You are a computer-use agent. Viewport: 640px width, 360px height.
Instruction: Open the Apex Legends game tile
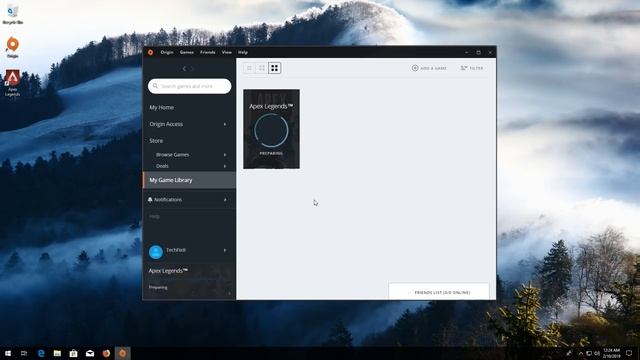(271, 129)
